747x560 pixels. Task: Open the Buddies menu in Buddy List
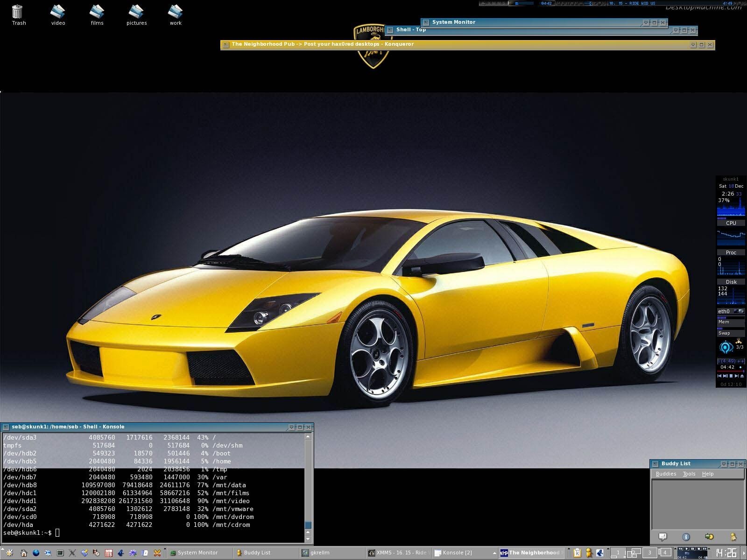(x=666, y=474)
